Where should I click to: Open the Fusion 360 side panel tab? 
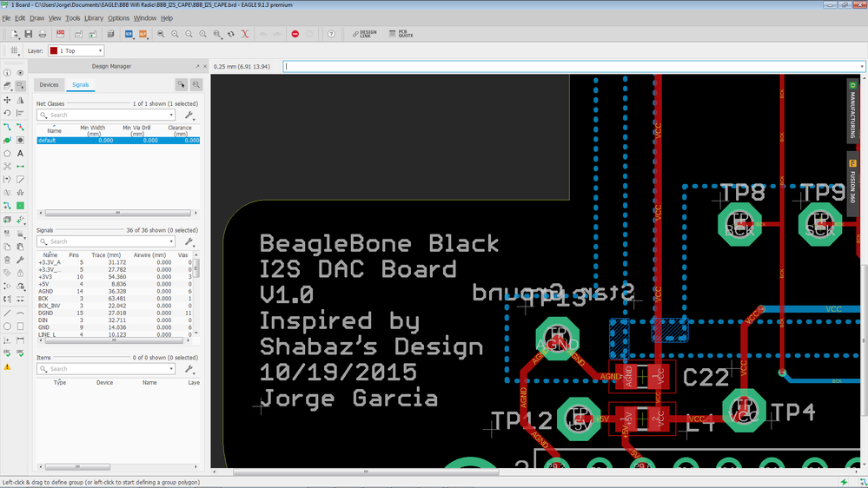(x=852, y=182)
